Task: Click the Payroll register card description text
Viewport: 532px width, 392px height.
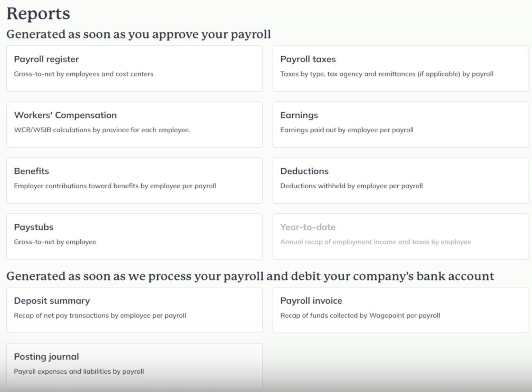Action: pyautogui.click(x=83, y=74)
